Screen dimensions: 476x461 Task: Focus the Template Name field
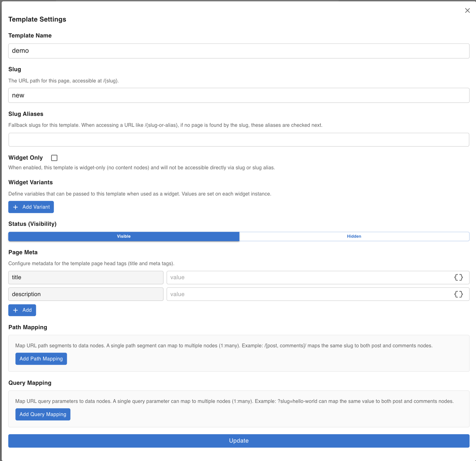(x=239, y=51)
